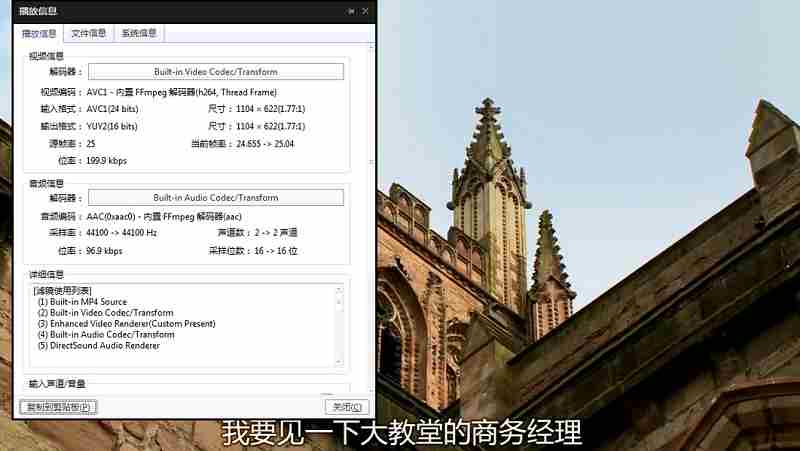The height and width of the screenshot is (451, 800).
Task: Switch to the 播放信息 tab
Action: pos(40,33)
